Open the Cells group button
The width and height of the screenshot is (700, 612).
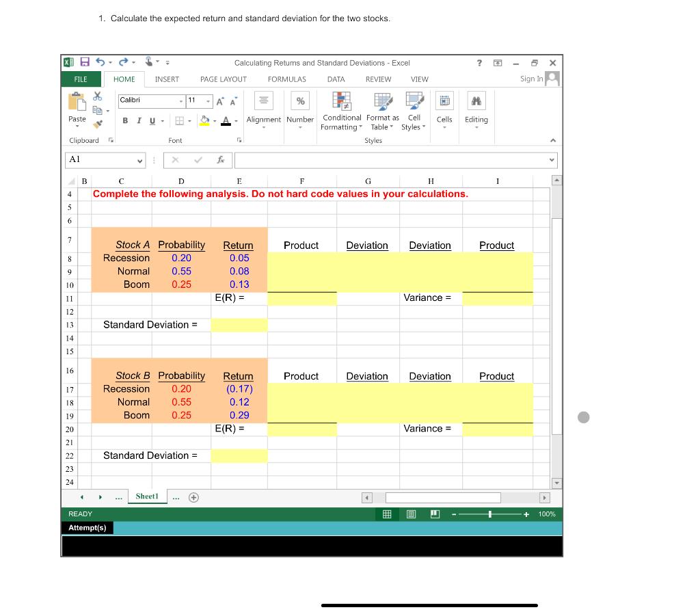tap(444, 110)
